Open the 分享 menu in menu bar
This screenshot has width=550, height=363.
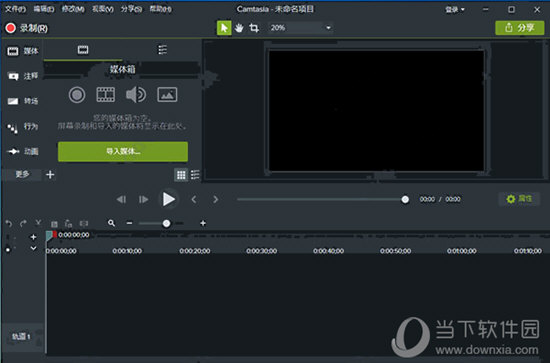(x=131, y=9)
